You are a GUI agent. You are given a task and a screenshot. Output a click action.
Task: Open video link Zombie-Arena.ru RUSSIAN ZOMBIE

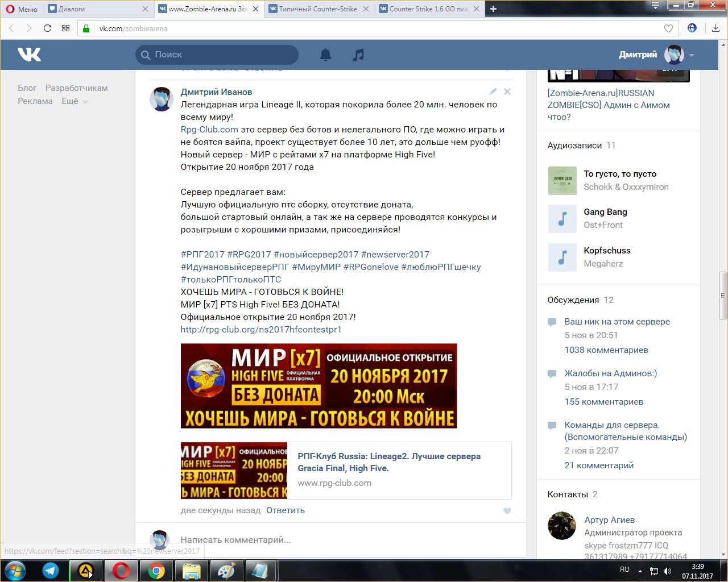tap(609, 105)
